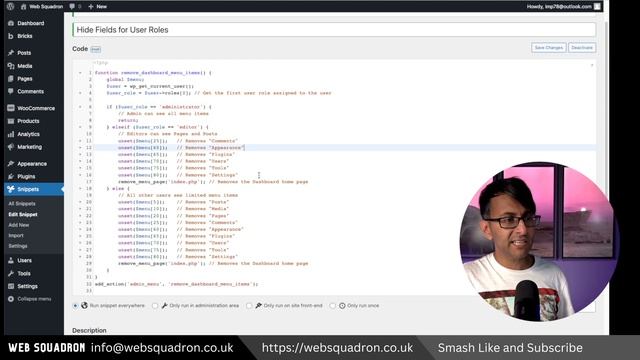
Task: Click the Users person icon
Action: 11,260
